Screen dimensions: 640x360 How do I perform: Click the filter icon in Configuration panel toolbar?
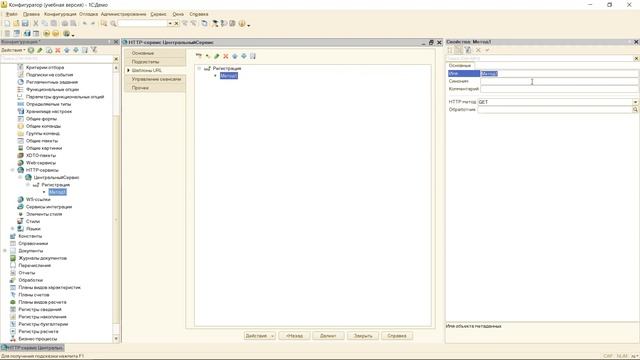pyautogui.click(x=94, y=50)
